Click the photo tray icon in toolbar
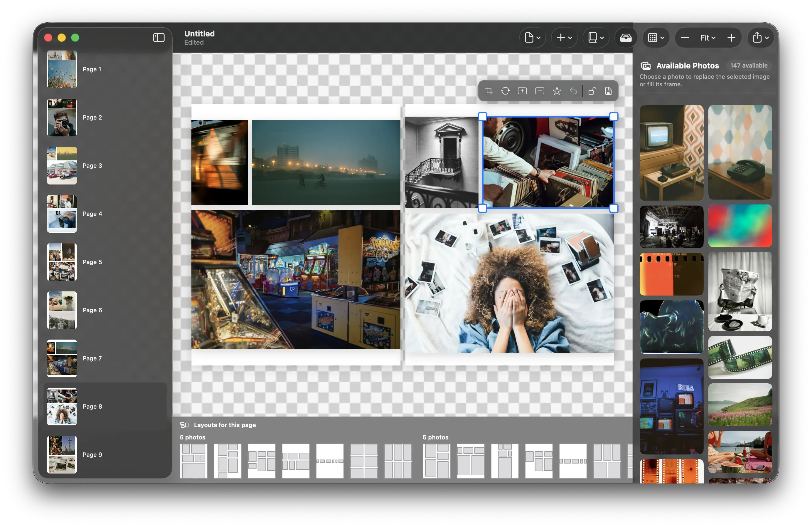 tap(625, 38)
